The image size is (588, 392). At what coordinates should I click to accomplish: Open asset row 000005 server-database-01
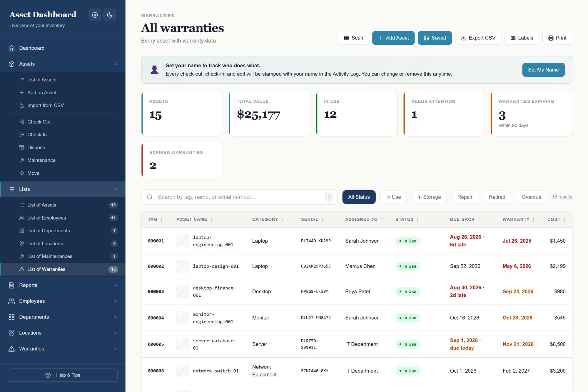pos(357,344)
